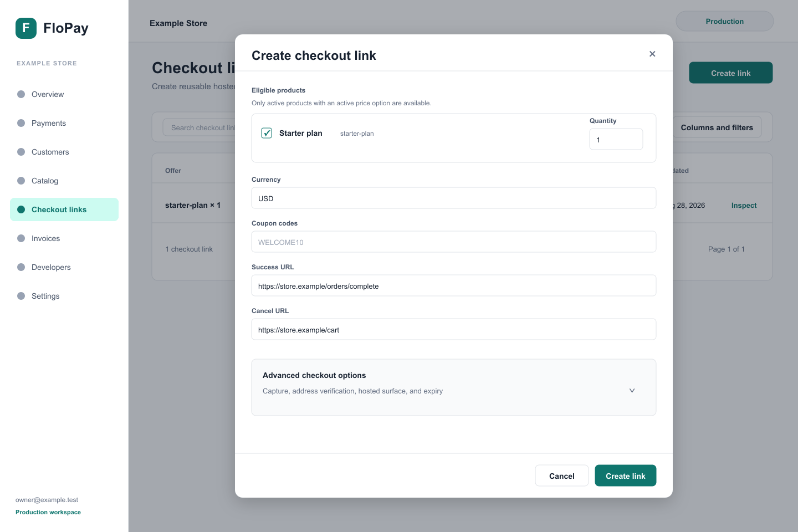
Task: Select Checkout links in sidebar
Action: [x=64, y=209]
